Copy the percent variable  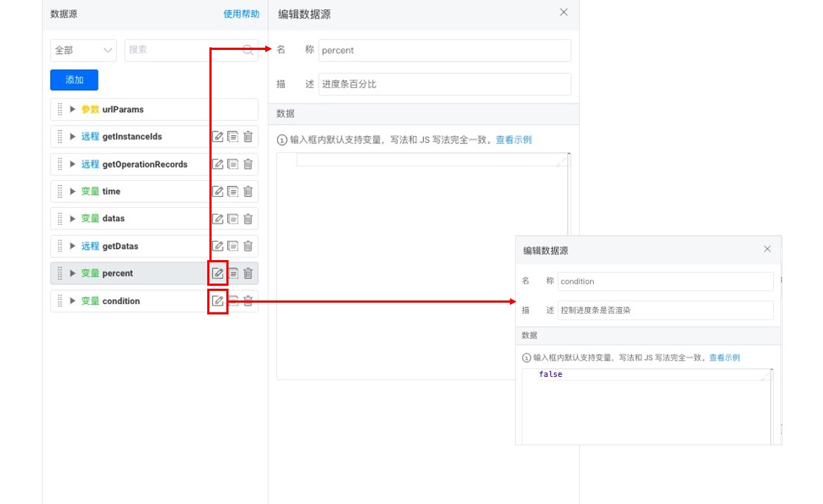(232, 273)
